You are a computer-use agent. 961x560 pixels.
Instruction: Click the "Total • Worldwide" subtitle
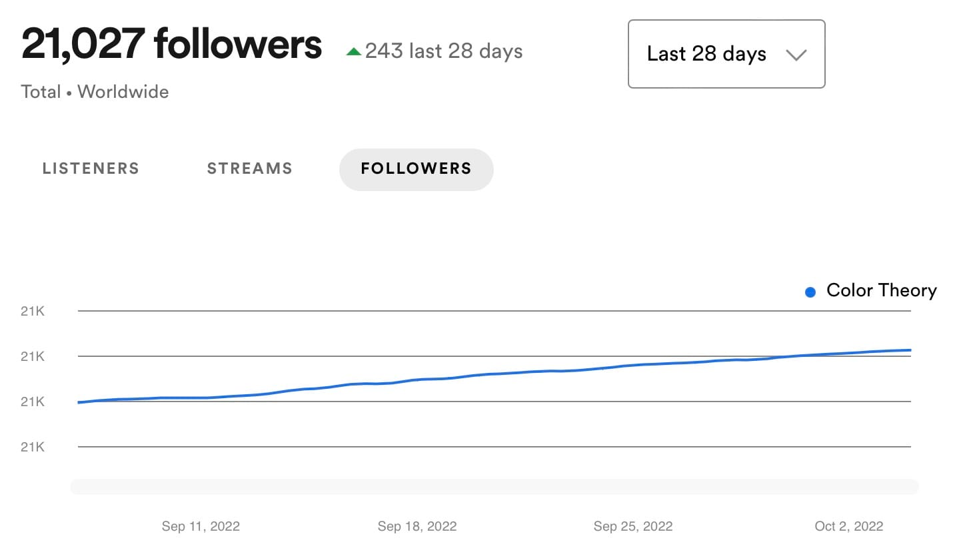pyautogui.click(x=95, y=92)
